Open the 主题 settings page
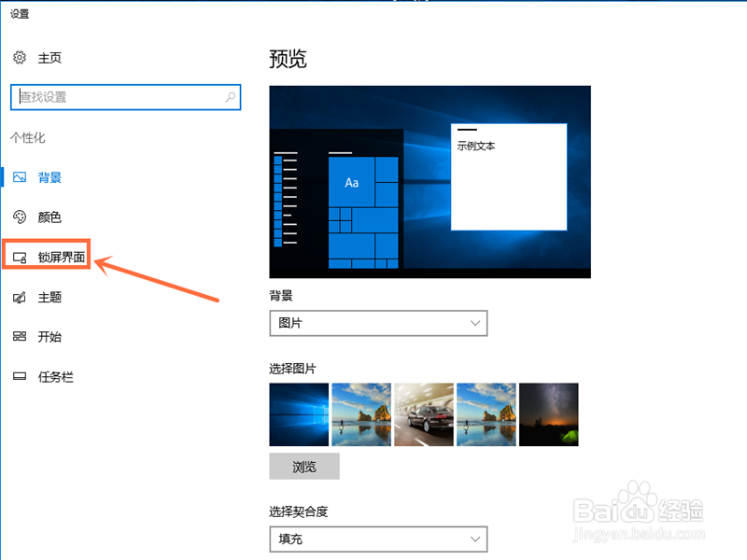 (x=49, y=297)
